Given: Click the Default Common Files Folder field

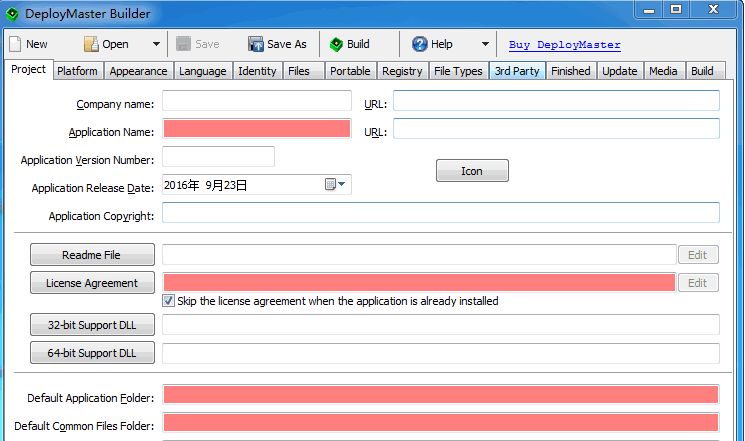Looking at the screenshot, I should pos(441,422).
